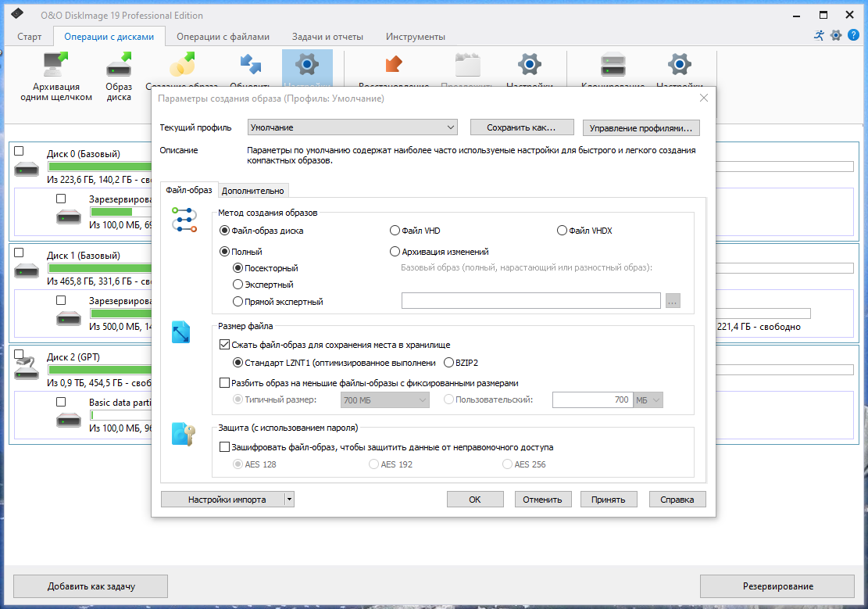Click the restore Настройки gear icon
The width and height of the screenshot is (868, 609).
(x=530, y=64)
